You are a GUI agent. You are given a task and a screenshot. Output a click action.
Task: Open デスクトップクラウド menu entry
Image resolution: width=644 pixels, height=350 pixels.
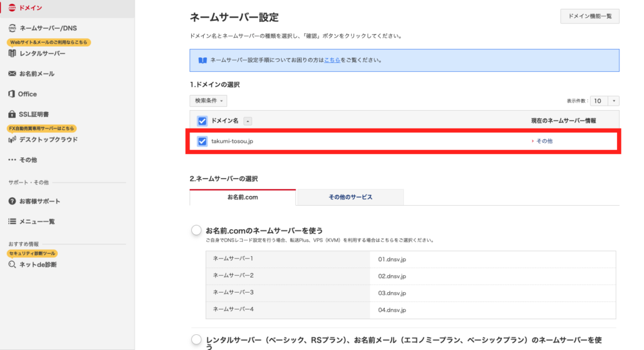click(48, 139)
